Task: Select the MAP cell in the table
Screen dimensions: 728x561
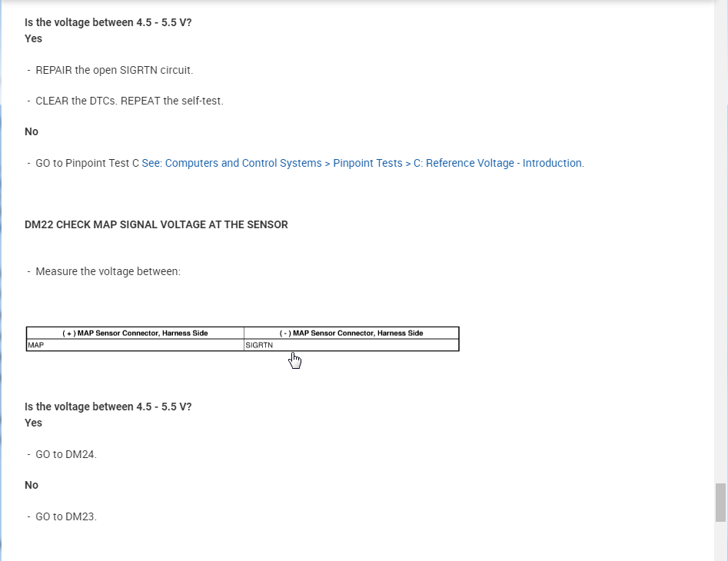Action: 135,346
